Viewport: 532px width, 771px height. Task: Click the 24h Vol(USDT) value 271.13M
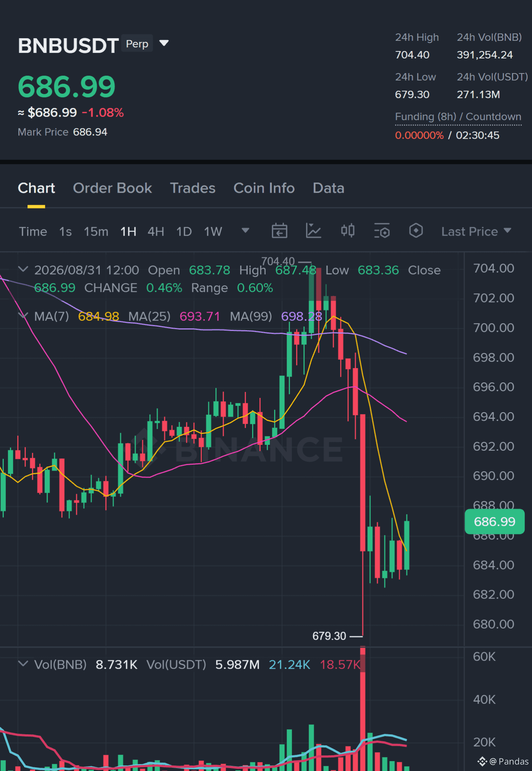(478, 94)
